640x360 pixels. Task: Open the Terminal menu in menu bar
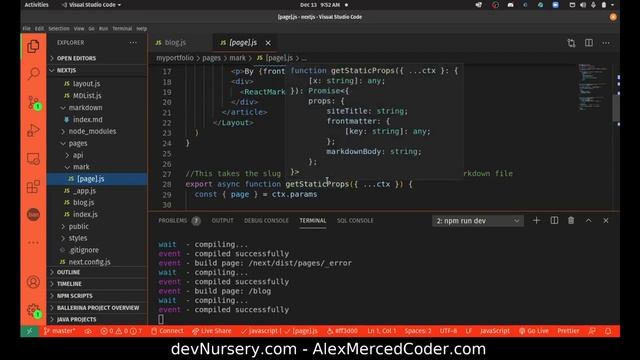122,29
